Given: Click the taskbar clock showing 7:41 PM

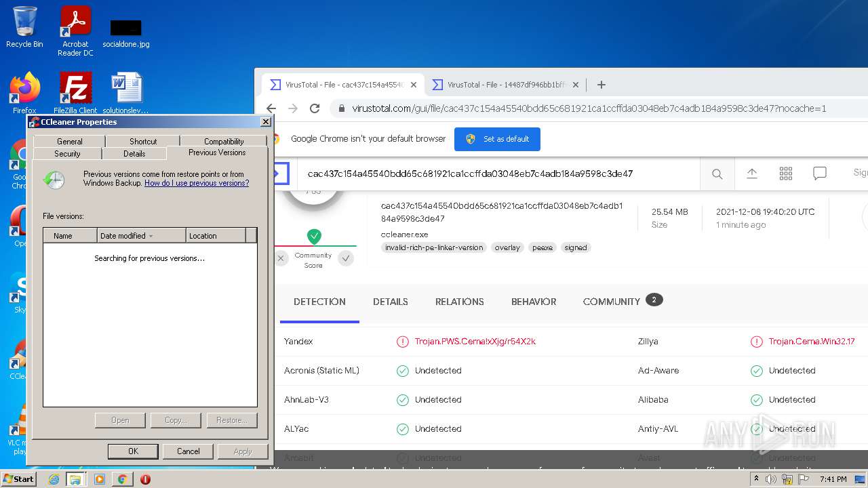Looking at the screenshot, I should 833,479.
